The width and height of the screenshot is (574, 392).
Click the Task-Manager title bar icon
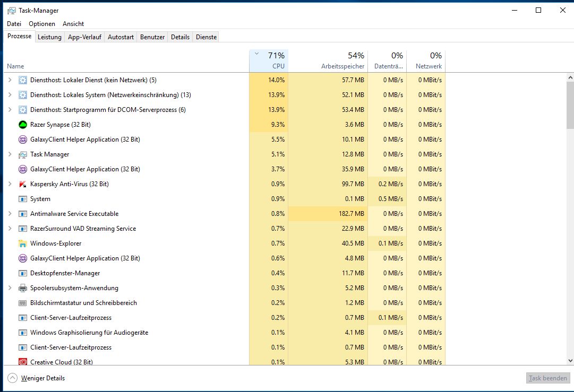tap(12, 11)
